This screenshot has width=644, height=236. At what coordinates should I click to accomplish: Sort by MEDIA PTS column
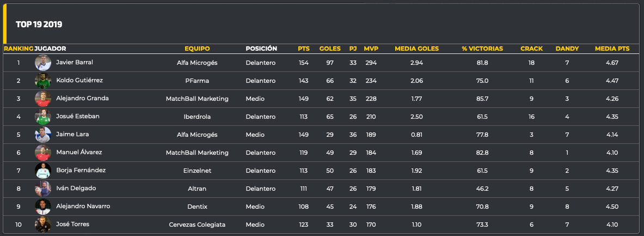pos(612,49)
